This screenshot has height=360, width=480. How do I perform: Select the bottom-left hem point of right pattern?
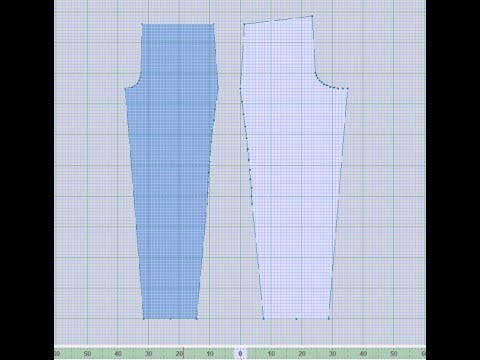tap(264, 319)
